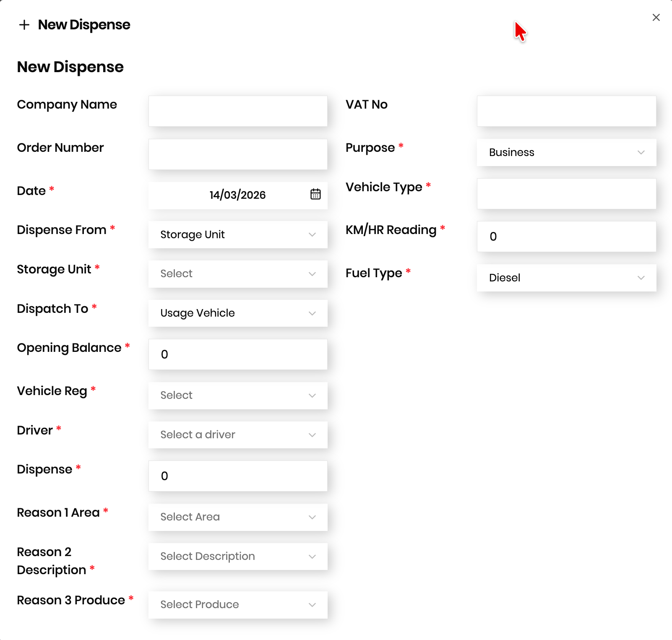This screenshot has height=640, width=672.
Task: Focus the Company Name input field
Action: click(x=238, y=111)
